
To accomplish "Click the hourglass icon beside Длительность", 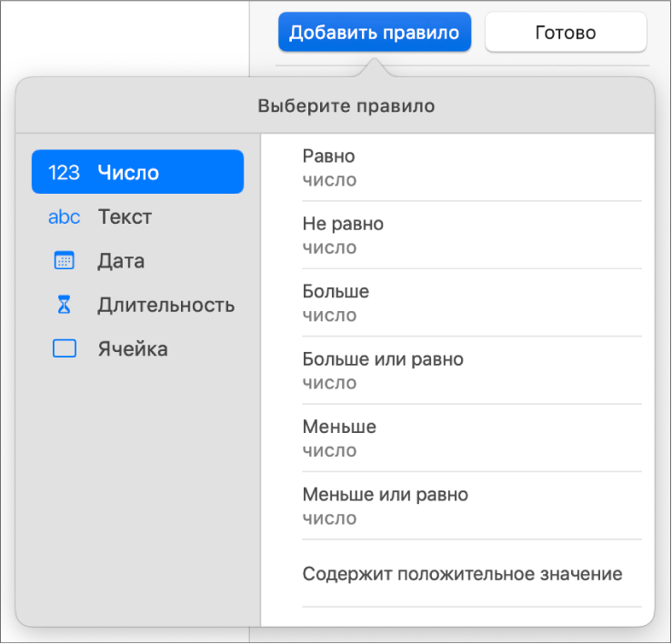I will 65,305.
